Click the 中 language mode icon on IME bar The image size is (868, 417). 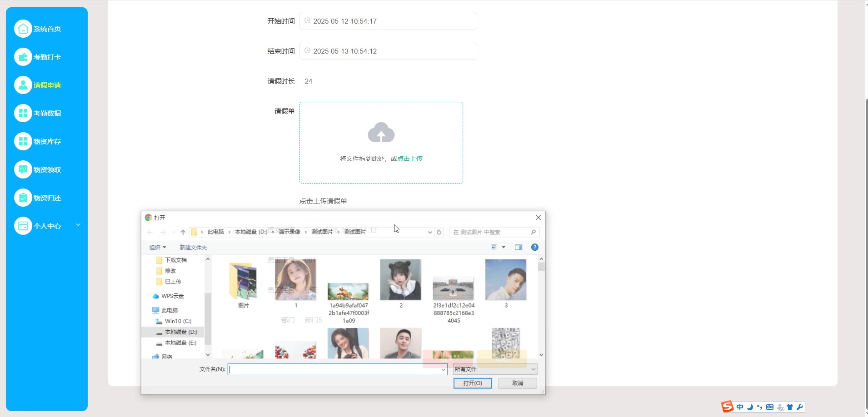click(x=740, y=407)
